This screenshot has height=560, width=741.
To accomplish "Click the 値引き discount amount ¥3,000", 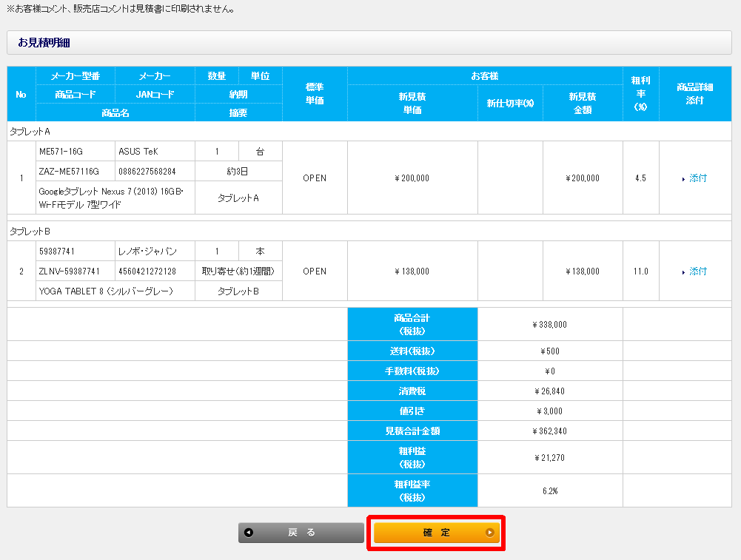I will pos(549,411).
